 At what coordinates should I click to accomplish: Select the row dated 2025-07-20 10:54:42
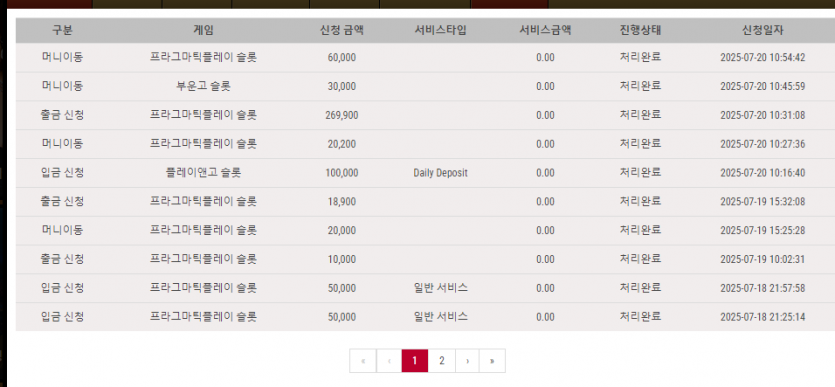click(x=425, y=57)
